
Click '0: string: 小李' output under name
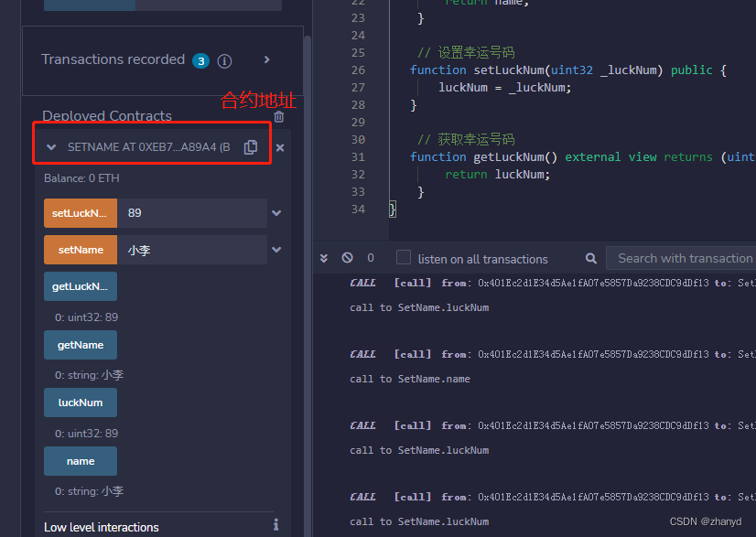89,491
